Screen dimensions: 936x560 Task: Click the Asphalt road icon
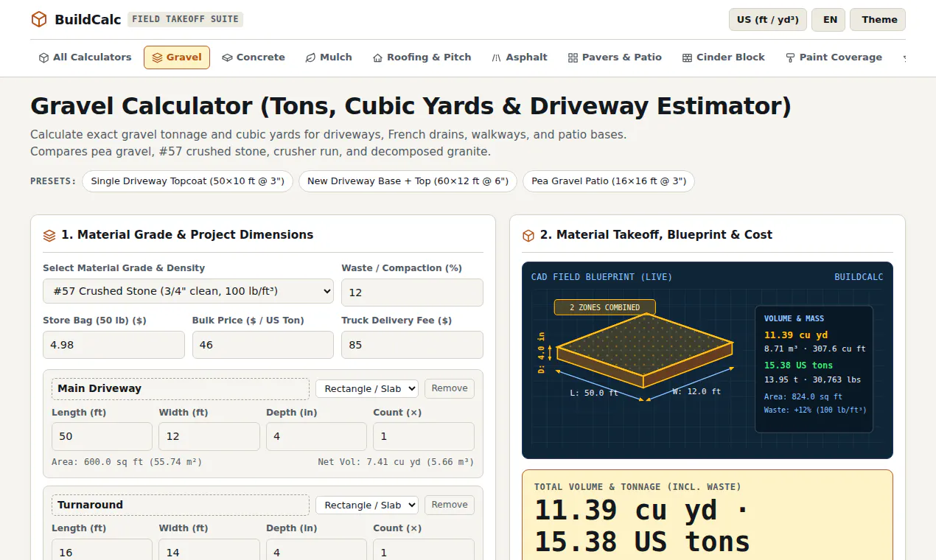tap(497, 57)
